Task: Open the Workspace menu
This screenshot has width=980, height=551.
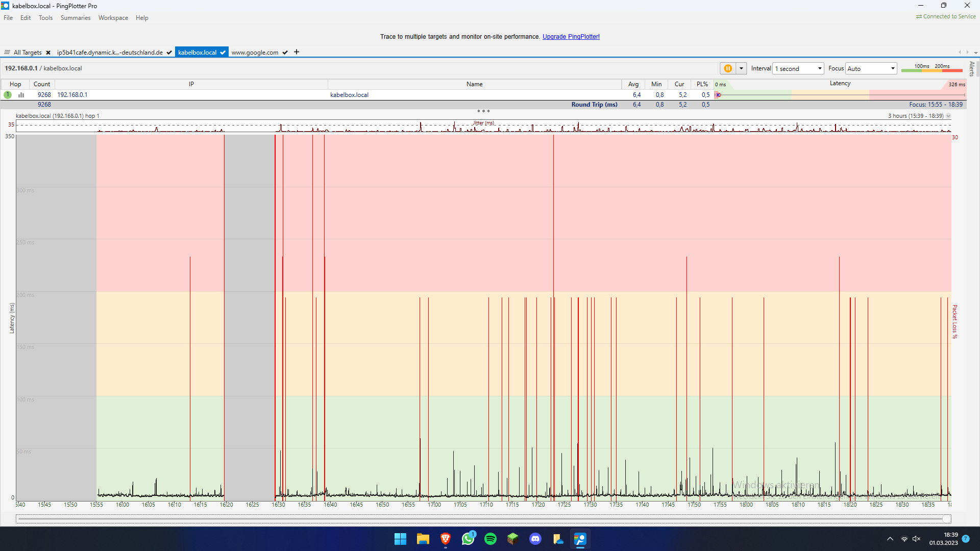Action: (113, 18)
